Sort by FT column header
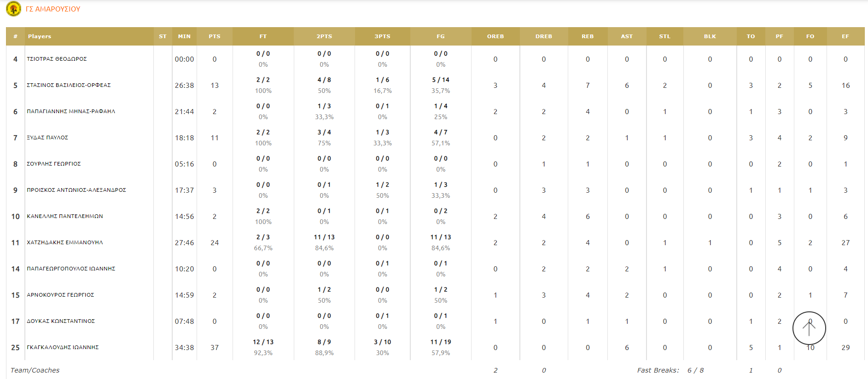The height and width of the screenshot is (379, 868). coord(263,36)
